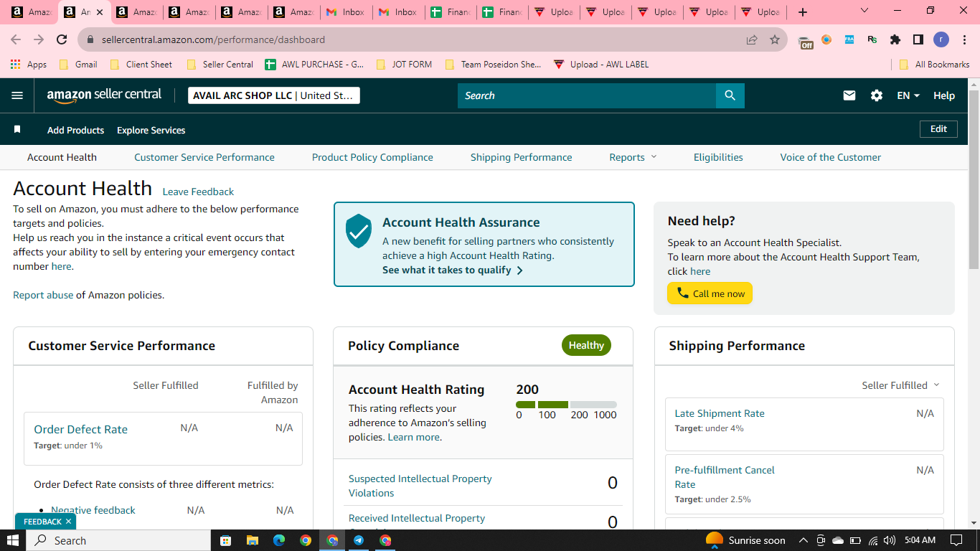This screenshot has height=551, width=980.
Task: Open Telegram from the taskbar
Action: tap(359, 540)
